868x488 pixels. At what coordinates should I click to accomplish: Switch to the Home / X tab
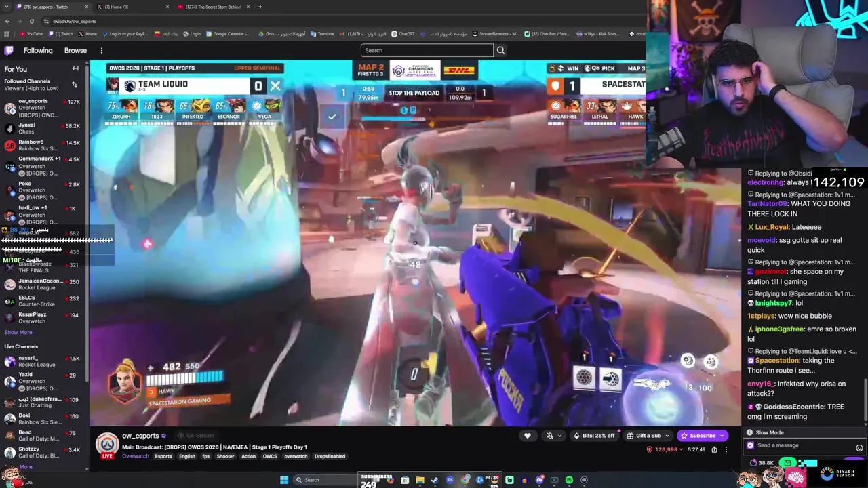point(132,7)
